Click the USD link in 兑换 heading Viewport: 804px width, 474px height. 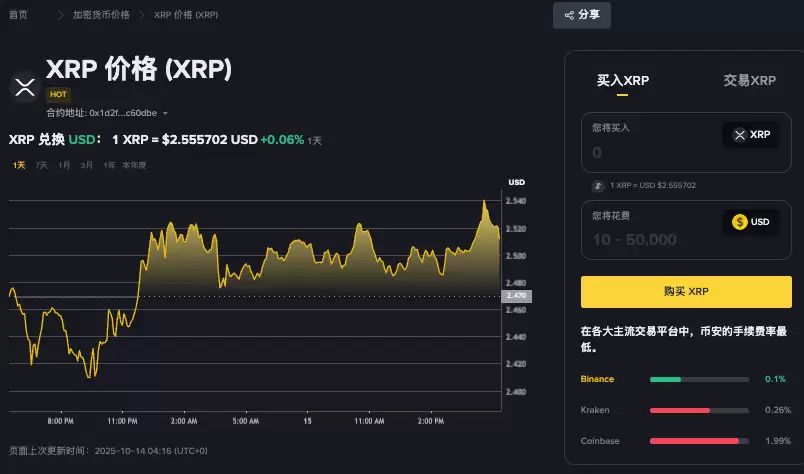click(82, 140)
